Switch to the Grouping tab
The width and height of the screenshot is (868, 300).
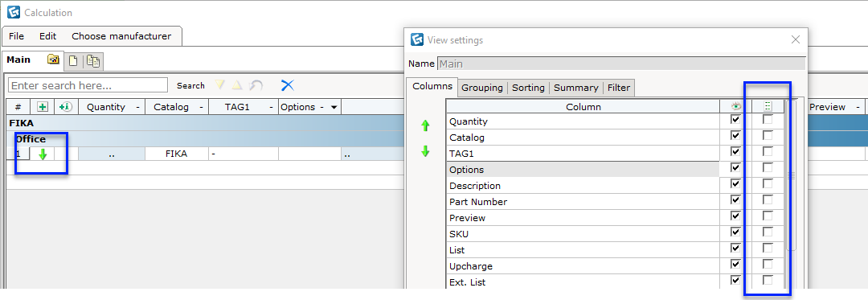(482, 88)
